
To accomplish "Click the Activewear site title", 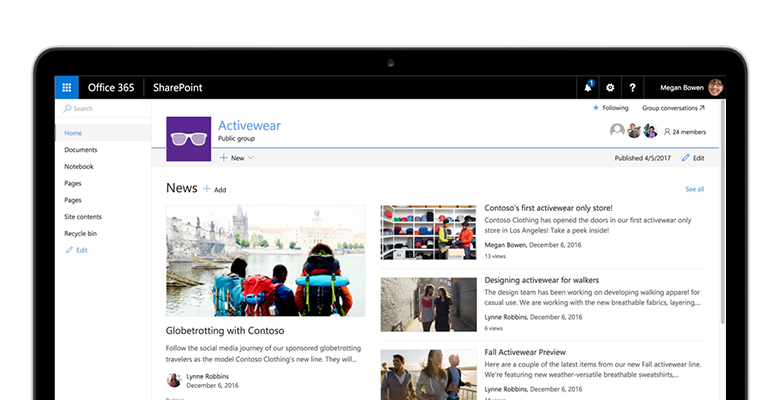I will tap(249, 125).
